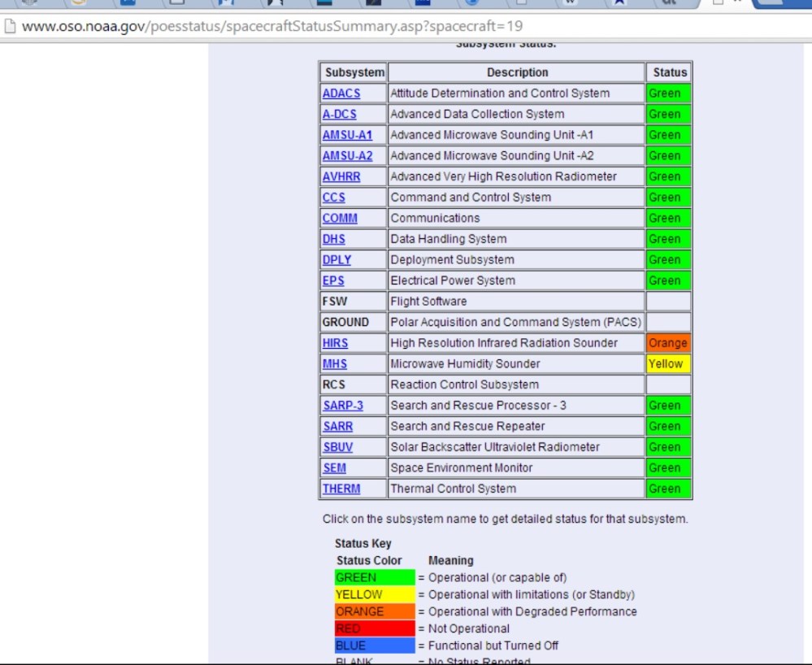Open the SBUV ultraviolet radiometer link

337,446
